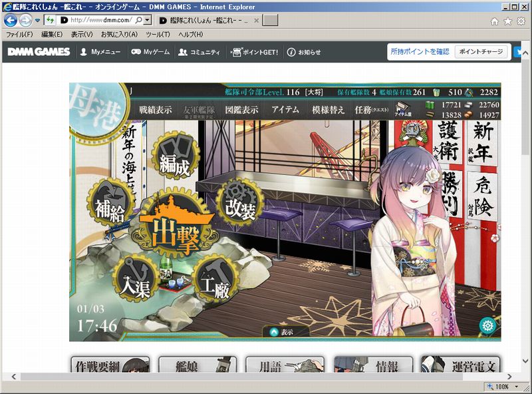Open the ポイントGET! header link
The height and width of the screenshot is (394, 532).
click(254, 52)
